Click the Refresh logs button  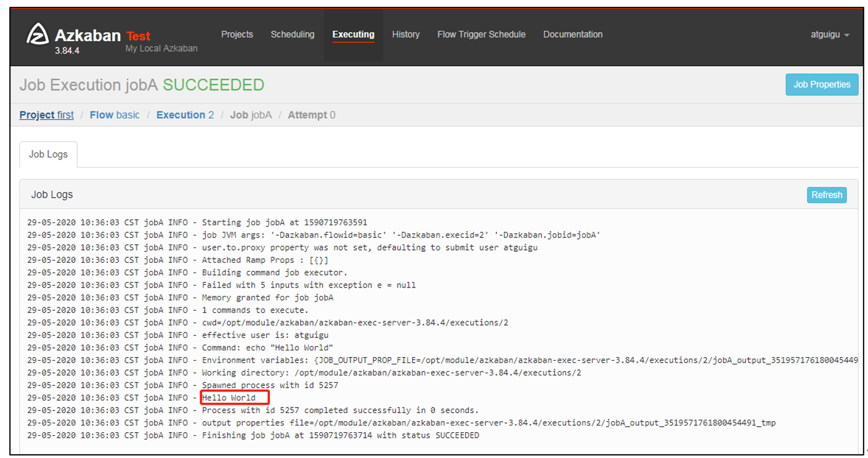(x=827, y=195)
